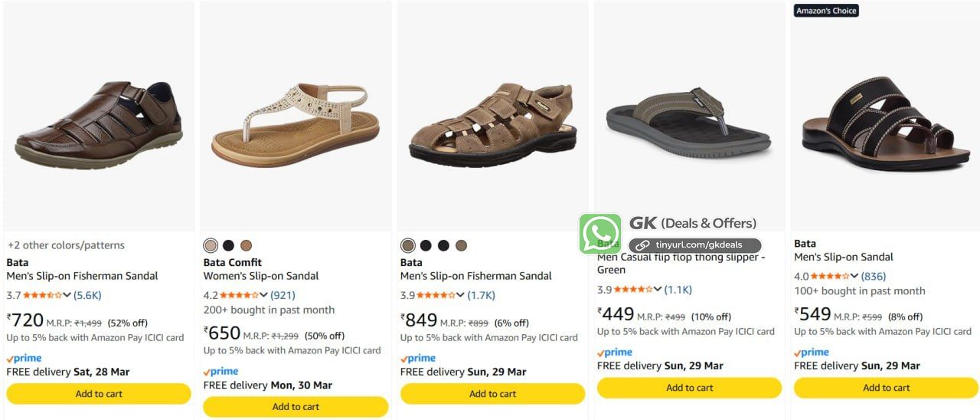Viewport: 980px width, 420px height.
Task: Click the star rating of the ₹549 sandal
Action: point(829,276)
